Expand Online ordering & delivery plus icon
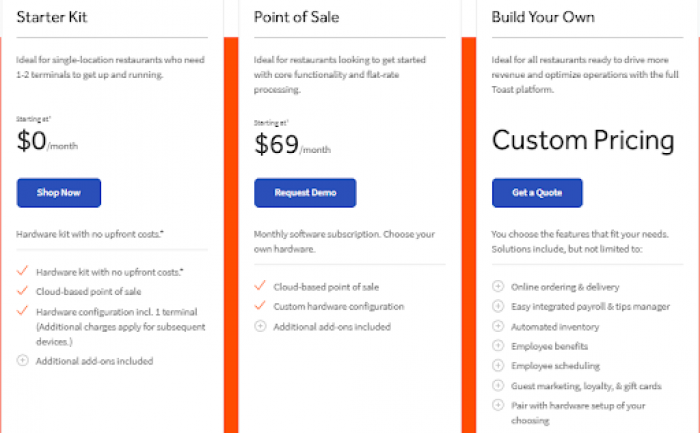 click(x=498, y=286)
